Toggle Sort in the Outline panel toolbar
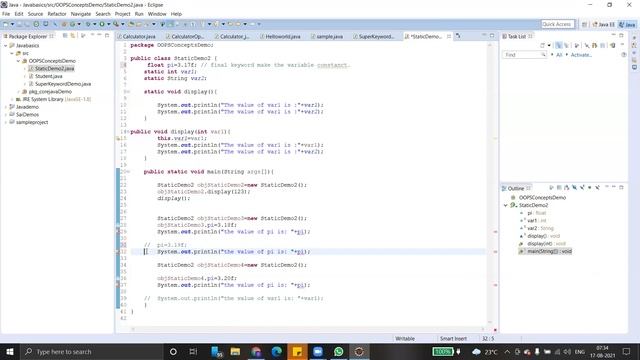This screenshot has width=640, height=360. tap(567, 187)
